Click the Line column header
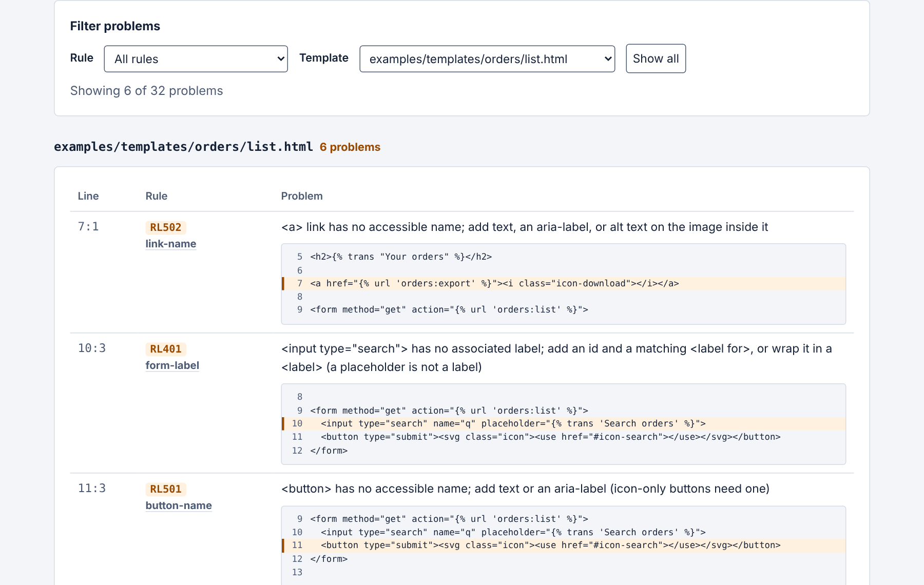This screenshot has height=585, width=924. (88, 196)
